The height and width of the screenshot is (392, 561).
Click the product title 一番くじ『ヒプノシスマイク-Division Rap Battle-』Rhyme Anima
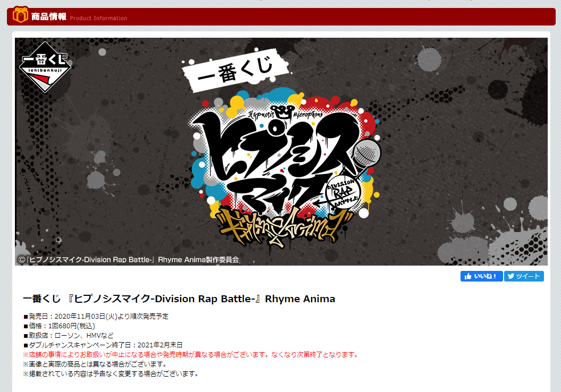tap(179, 299)
